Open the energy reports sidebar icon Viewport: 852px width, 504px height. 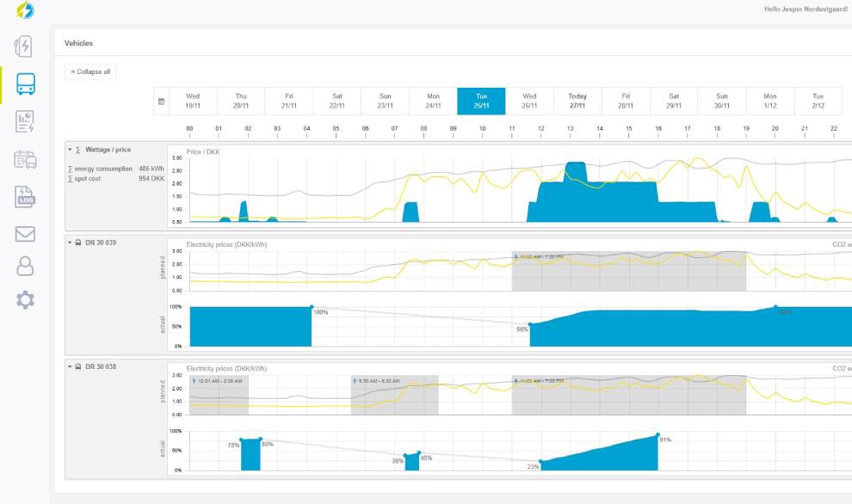click(25, 121)
